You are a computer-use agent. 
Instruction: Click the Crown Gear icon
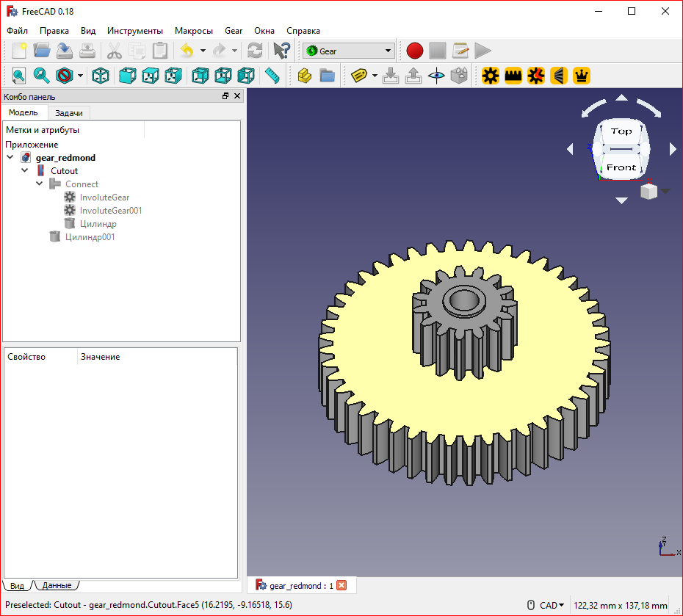pos(582,75)
